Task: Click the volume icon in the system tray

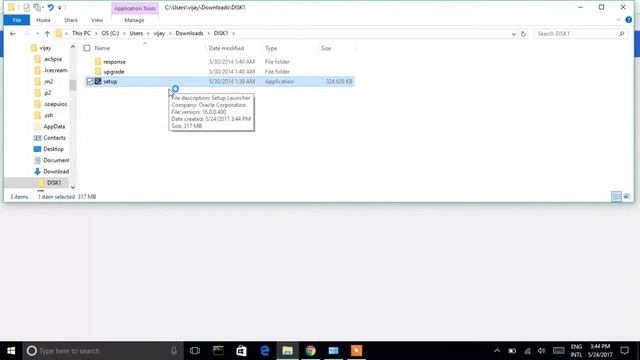Action: click(x=542, y=351)
